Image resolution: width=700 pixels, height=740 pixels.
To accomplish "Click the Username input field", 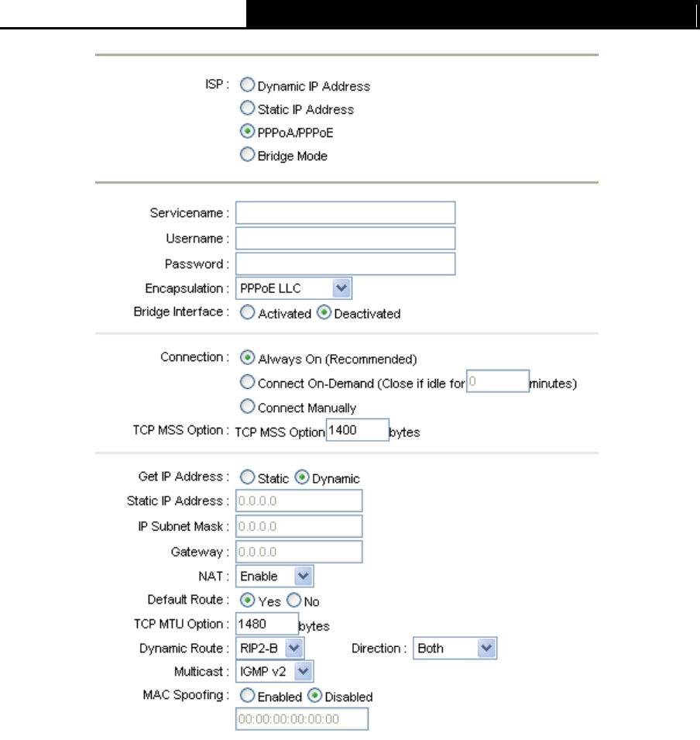I will coord(345,239).
